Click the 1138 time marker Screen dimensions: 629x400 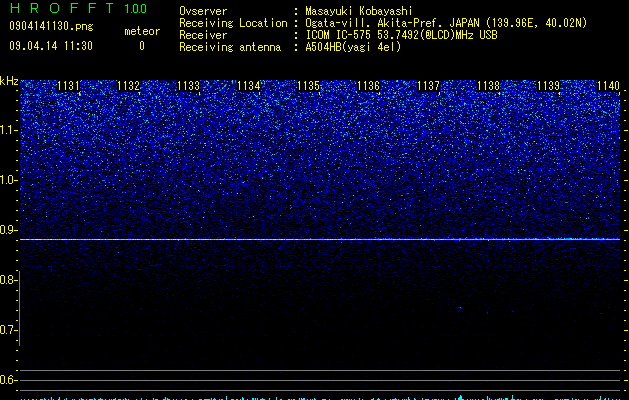coord(488,86)
